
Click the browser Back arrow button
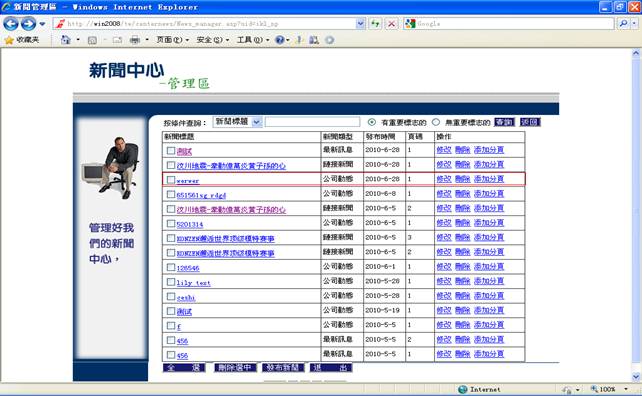11,24
